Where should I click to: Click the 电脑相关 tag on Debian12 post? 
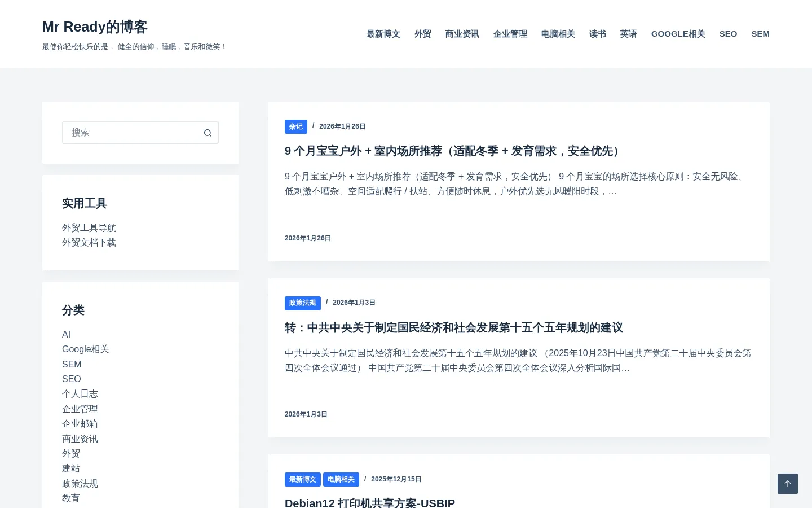[x=341, y=479]
